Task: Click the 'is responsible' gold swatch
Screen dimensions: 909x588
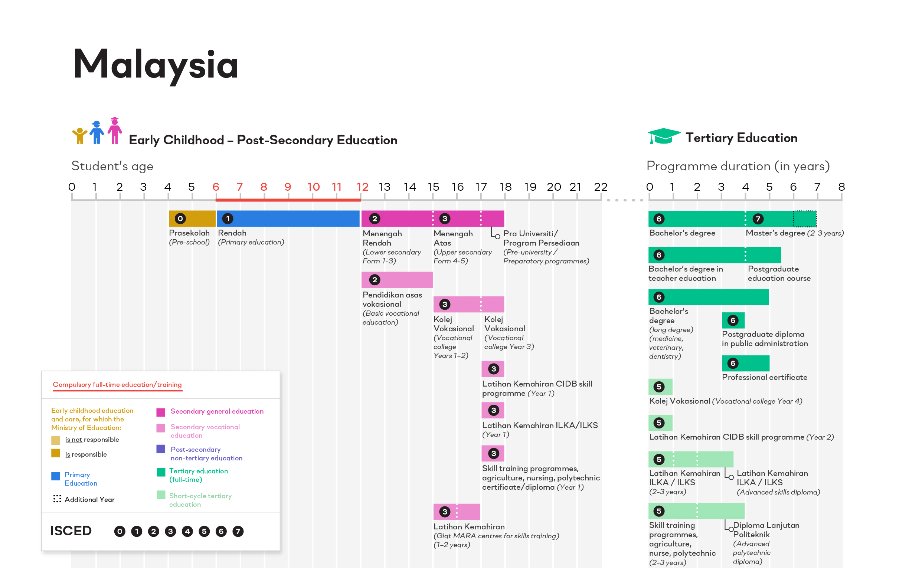Action: click(x=55, y=453)
